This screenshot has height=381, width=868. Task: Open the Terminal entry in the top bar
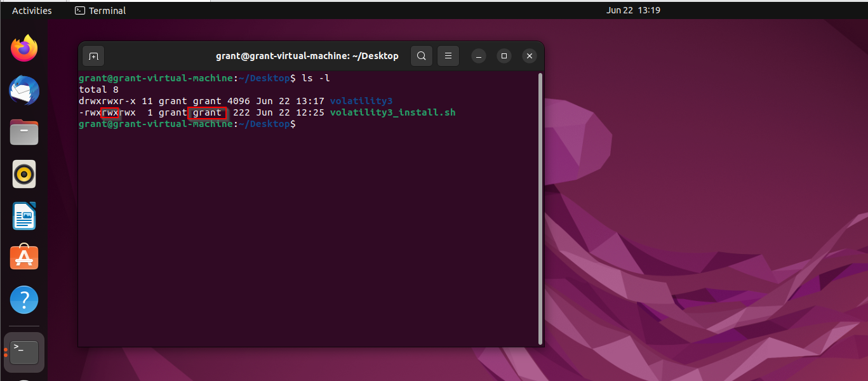click(99, 10)
